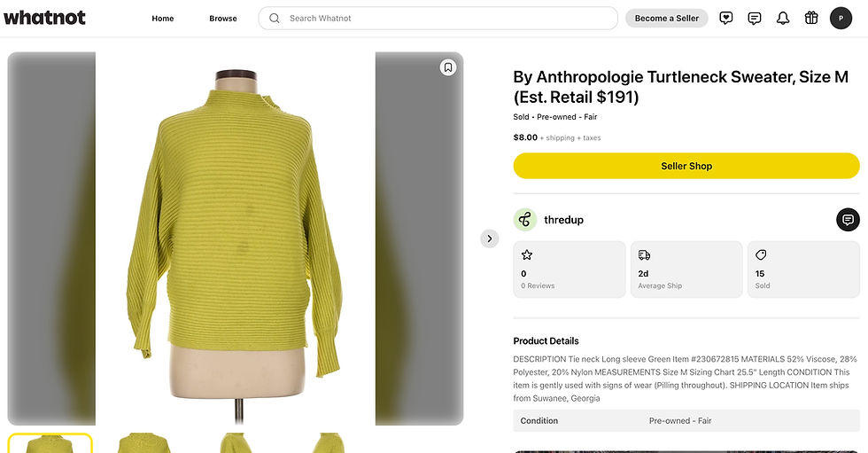The height and width of the screenshot is (453, 868).
Task: Click the whatnot logo
Action: [x=45, y=18]
